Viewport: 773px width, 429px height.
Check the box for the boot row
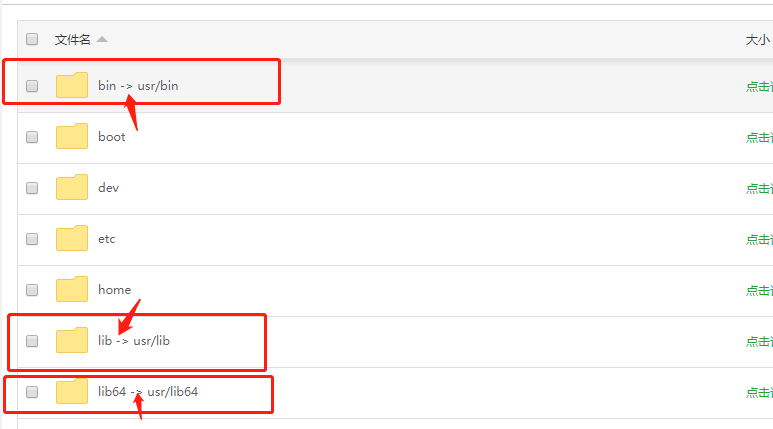pos(32,137)
